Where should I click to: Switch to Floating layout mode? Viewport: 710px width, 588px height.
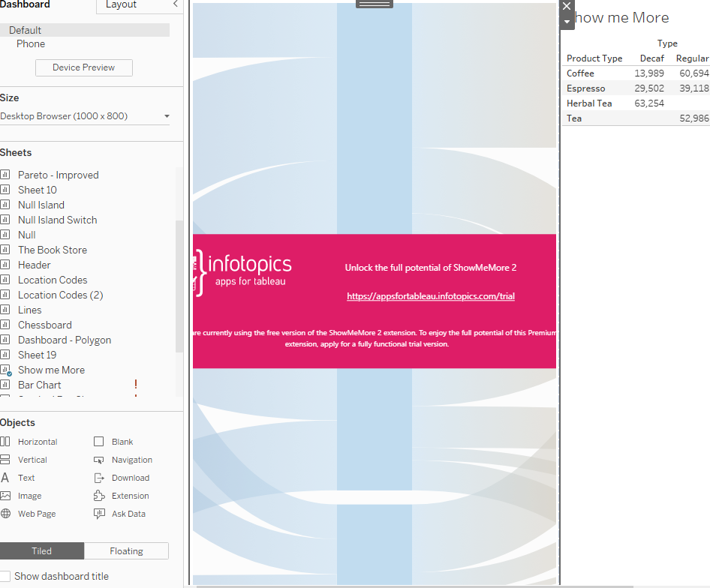coord(126,551)
